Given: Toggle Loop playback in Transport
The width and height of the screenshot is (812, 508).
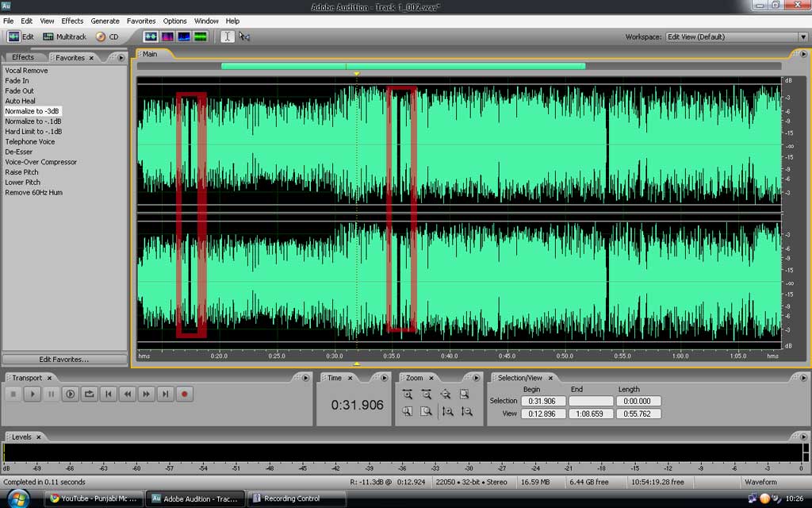Looking at the screenshot, I should click(89, 394).
